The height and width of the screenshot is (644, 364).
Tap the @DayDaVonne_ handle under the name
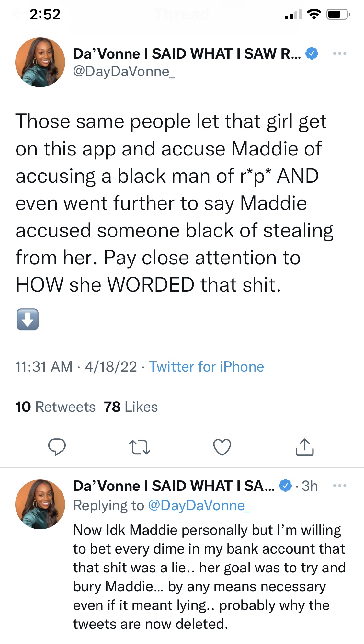tap(124, 72)
